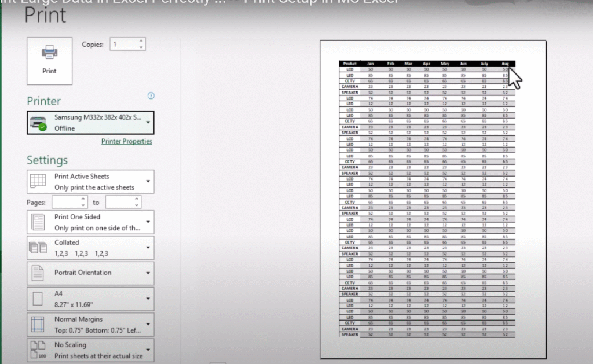
Task: Click the Pages 'to' end number field
Action: 119,202
